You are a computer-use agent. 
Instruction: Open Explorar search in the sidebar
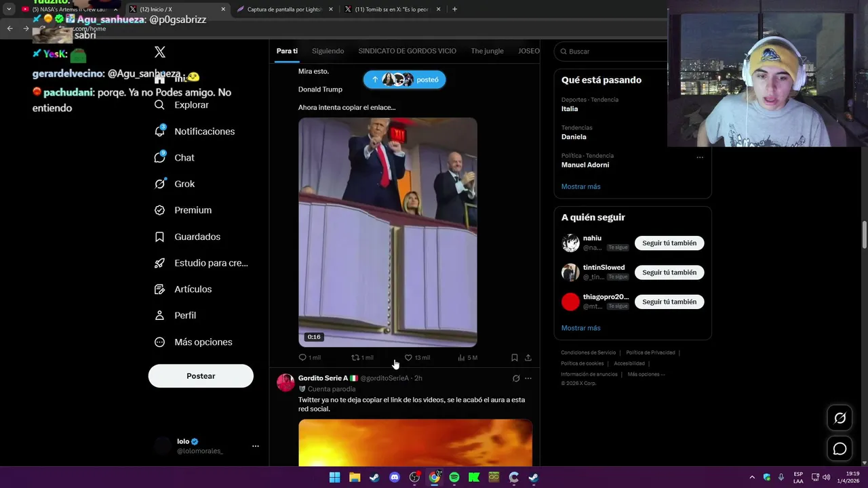coord(182,105)
